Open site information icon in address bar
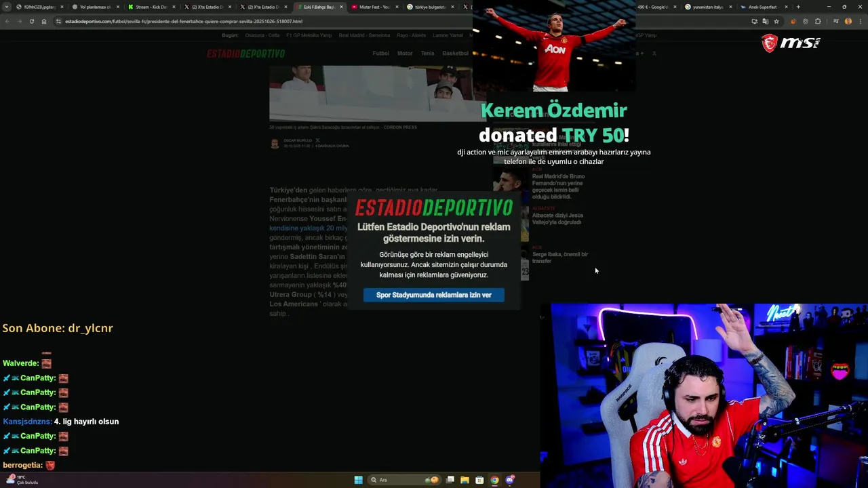 tap(58, 21)
